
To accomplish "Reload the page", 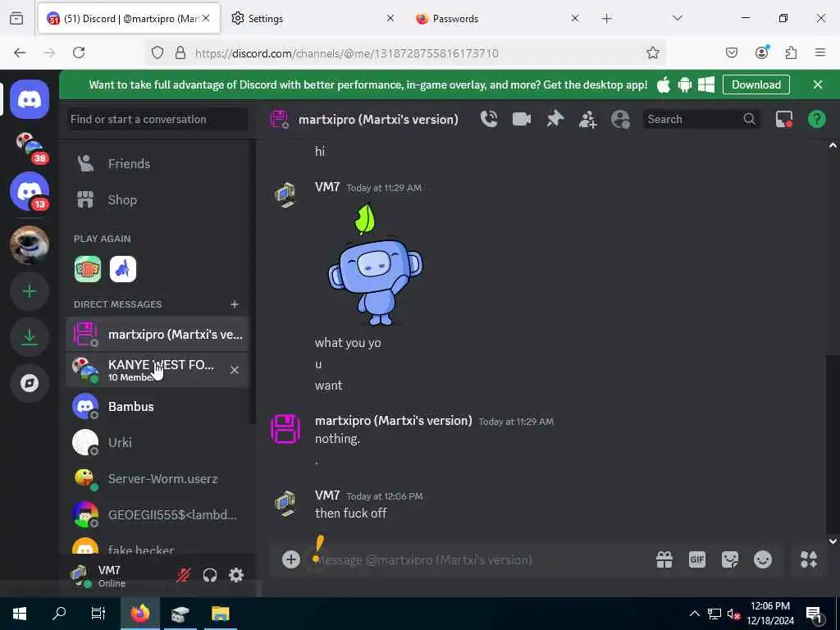I will pos(79,52).
